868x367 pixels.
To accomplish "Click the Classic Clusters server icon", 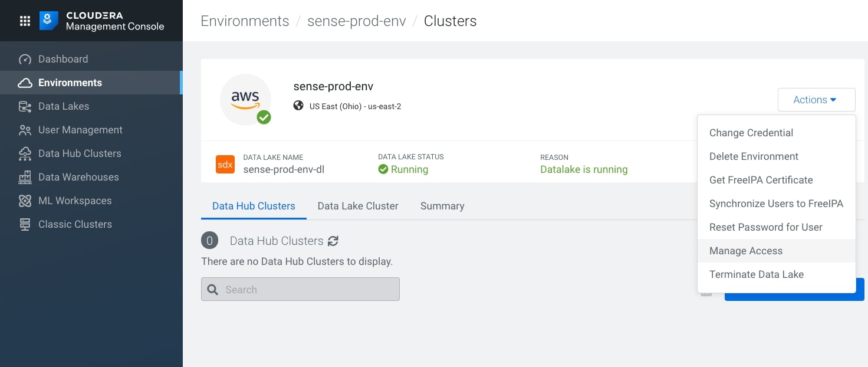I will pyautogui.click(x=25, y=224).
